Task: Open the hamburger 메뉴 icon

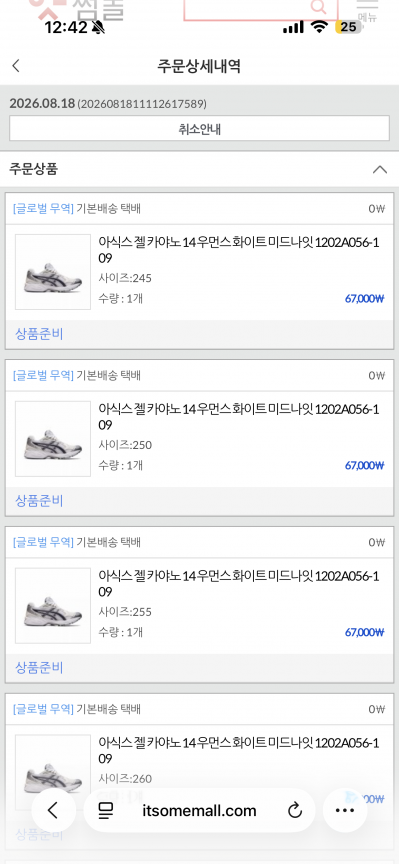Action: tap(368, 10)
